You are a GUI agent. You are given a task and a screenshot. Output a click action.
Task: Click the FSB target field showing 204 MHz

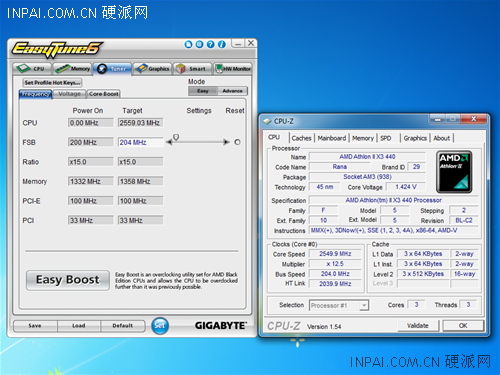pos(140,142)
